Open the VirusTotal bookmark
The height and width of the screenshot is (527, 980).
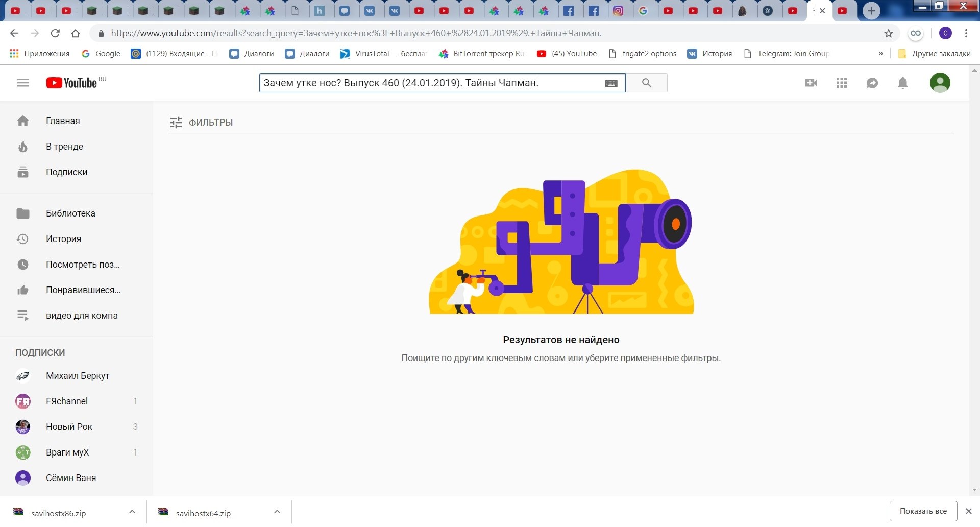pos(383,54)
